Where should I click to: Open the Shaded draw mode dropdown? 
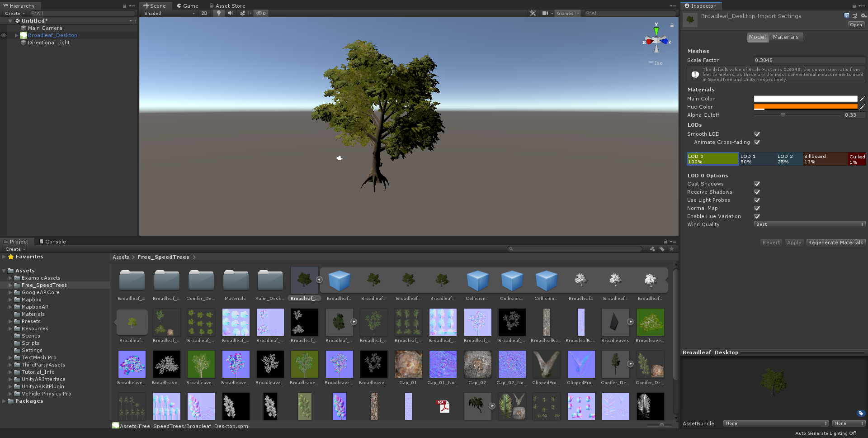point(167,13)
